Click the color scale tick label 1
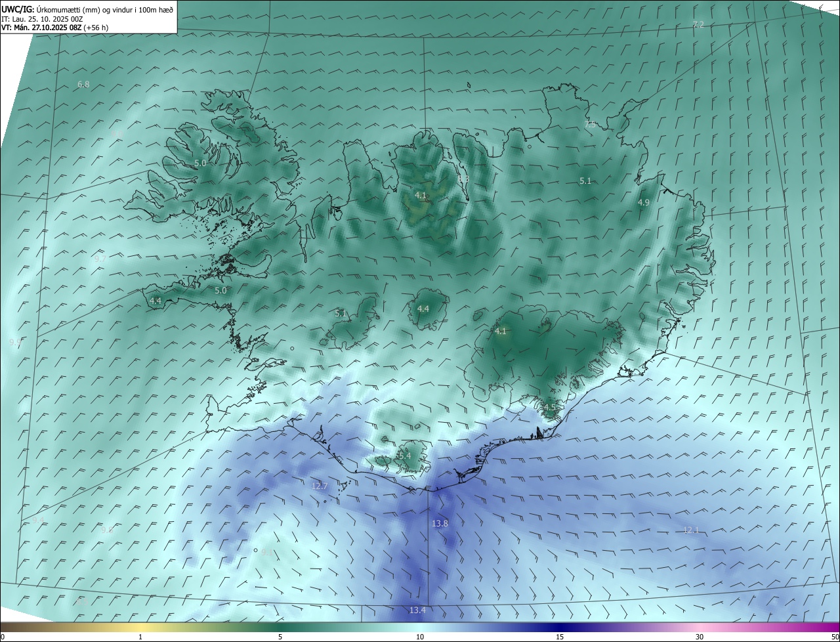Image resolution: width=840 pixels, height=642 pixels. click(140, 637)
